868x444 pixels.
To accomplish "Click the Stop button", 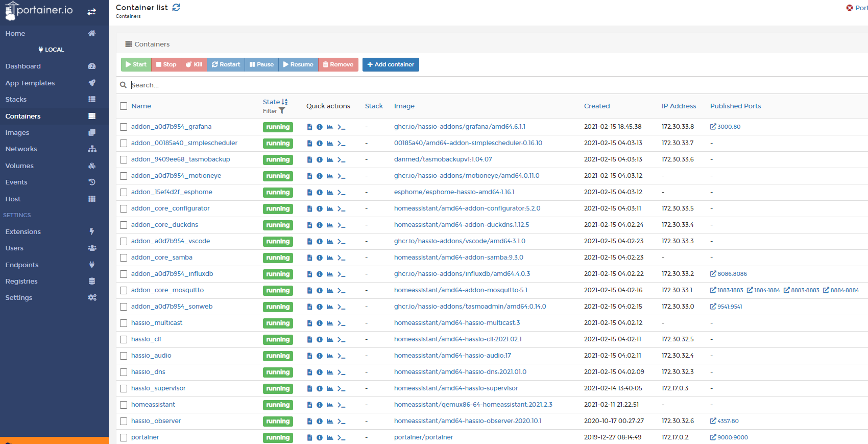I will (166, 64).
